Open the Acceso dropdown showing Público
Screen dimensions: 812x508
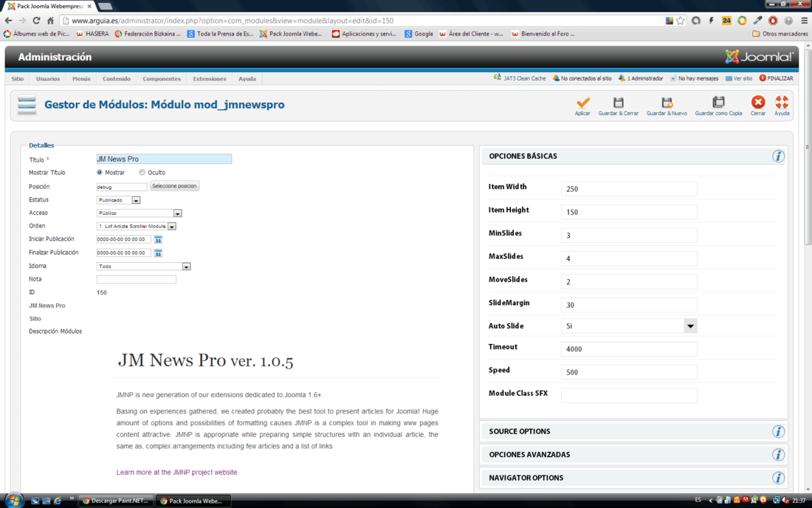click(x=140, y=213)
